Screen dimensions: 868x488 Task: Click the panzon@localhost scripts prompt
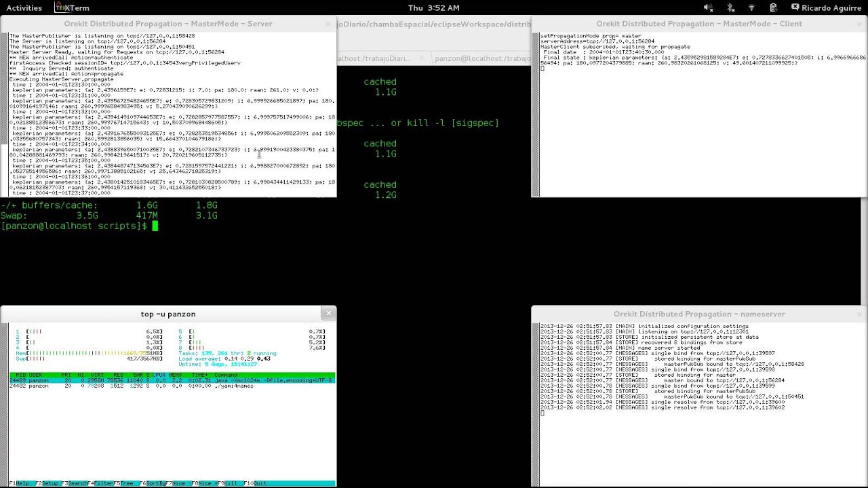coord(74,226)
